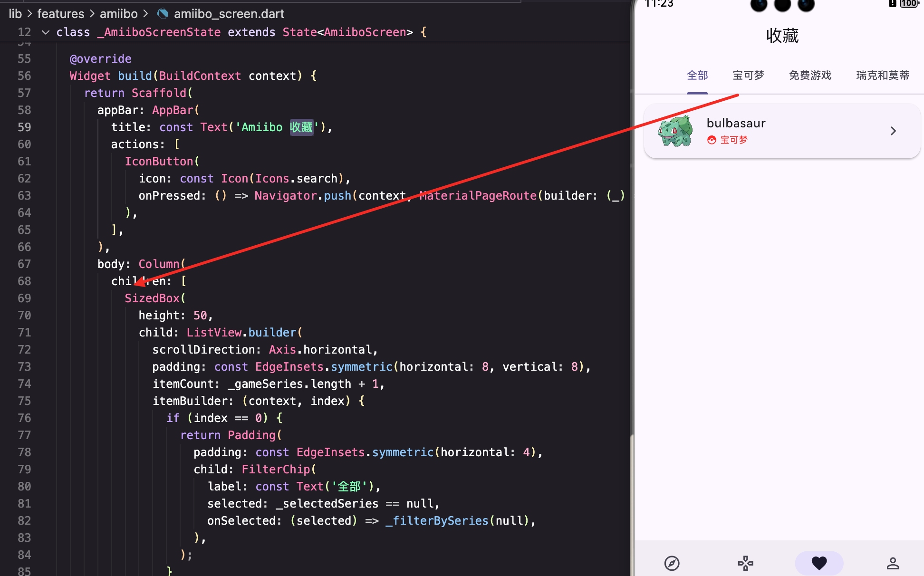Click the lib breadcrumb segment
The width and height of the screenshot is (924, 576).
click(15, 14)
